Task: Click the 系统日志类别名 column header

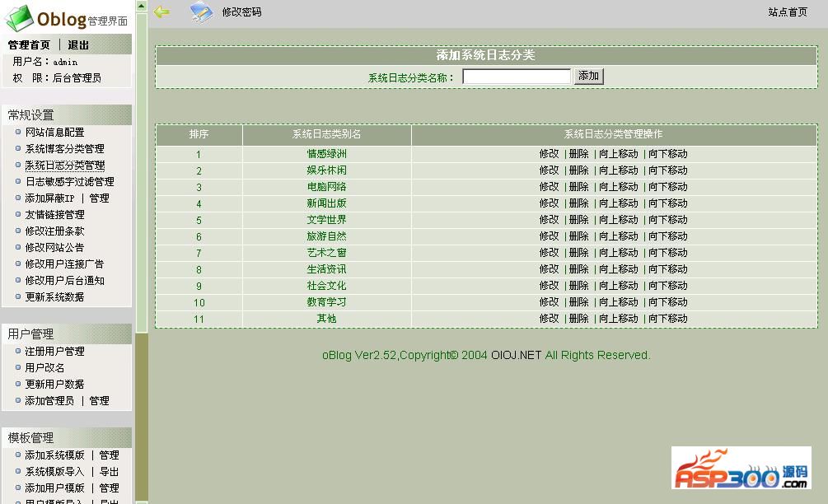Action: (327, 134)
